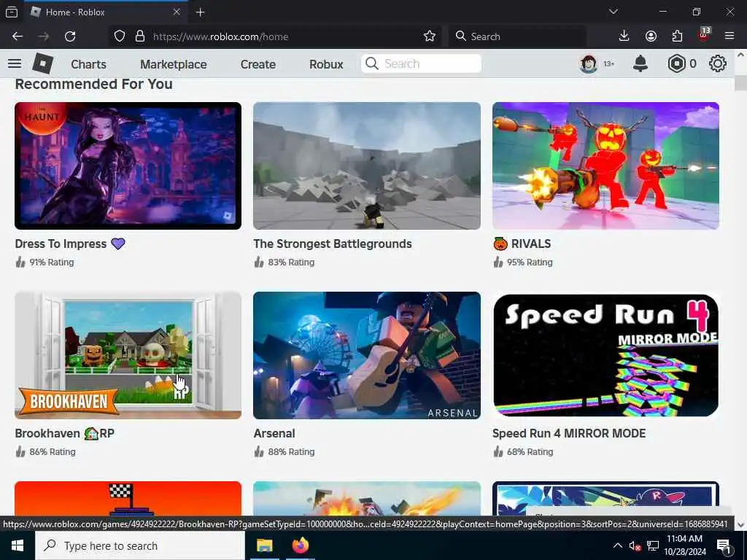Click the 91% Rating text
Viewport: 747px width, 560px height.
click(52, 262)
